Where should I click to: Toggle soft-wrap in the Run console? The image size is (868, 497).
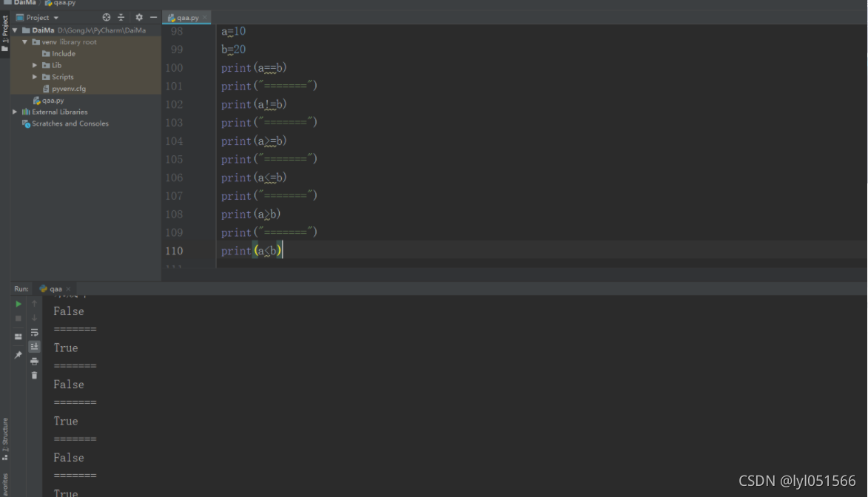coord(34,333)
